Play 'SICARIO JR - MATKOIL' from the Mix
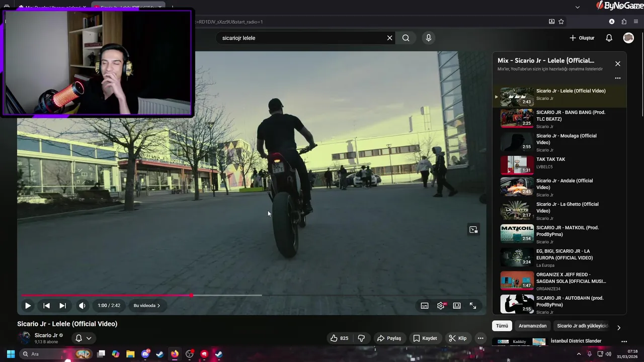 (559, 234)
